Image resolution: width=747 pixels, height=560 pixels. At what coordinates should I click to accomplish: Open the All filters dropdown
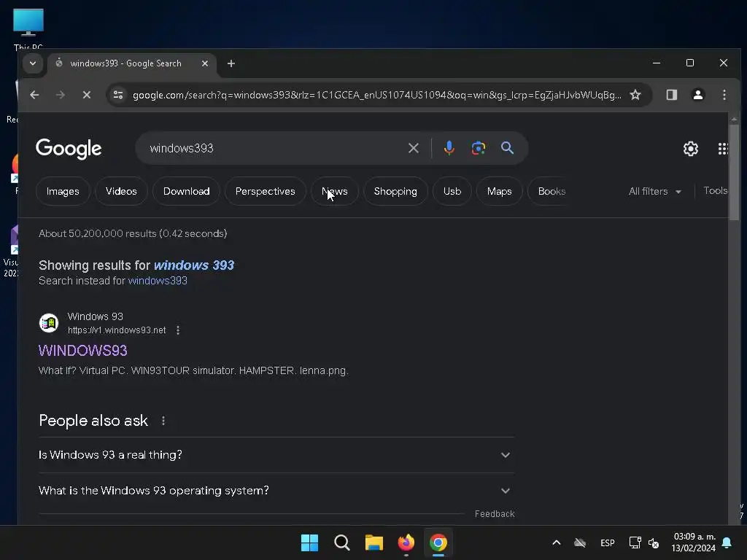pos(655,192)
